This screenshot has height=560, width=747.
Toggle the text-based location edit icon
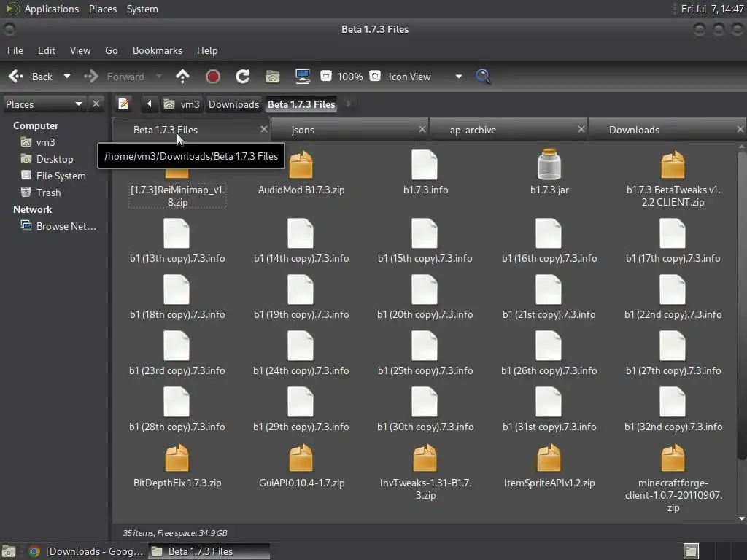click(x=123, y=104)
